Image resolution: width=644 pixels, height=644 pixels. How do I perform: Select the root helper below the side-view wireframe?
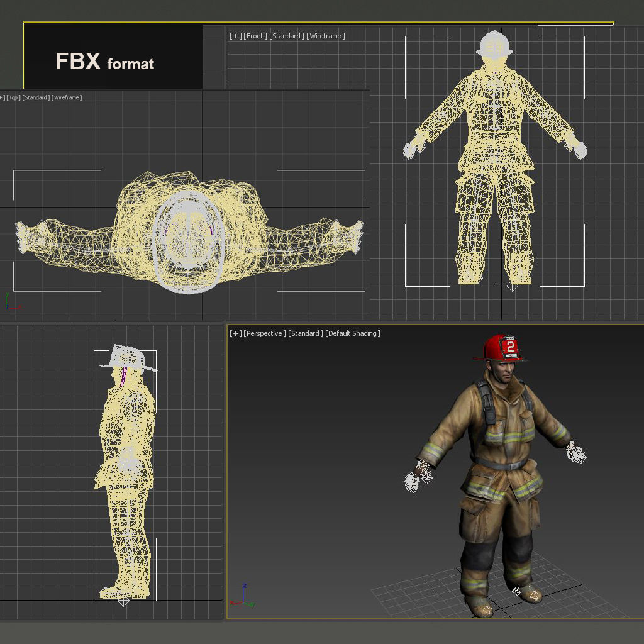pos(123,602)
